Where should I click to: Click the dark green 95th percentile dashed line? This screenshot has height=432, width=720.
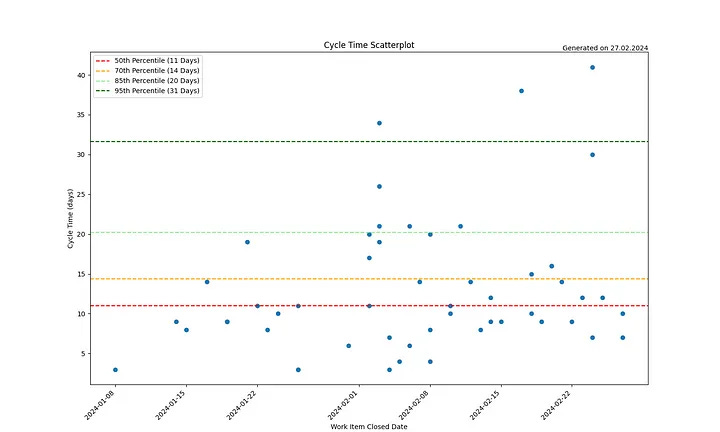click(369, 141)
